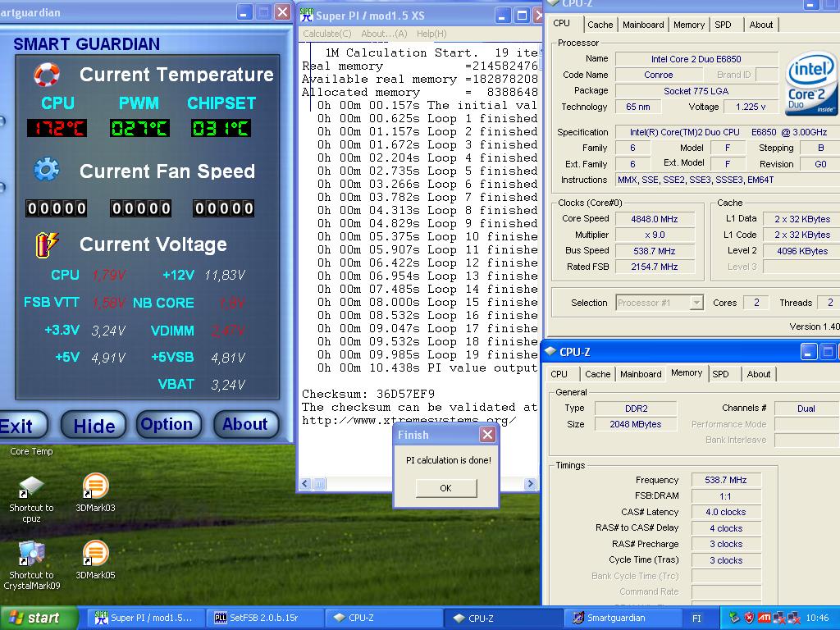Screen dimensions: 840x630
Task: Click the FI language indicator
Action: pyautogui.click(x=696, y=619)
